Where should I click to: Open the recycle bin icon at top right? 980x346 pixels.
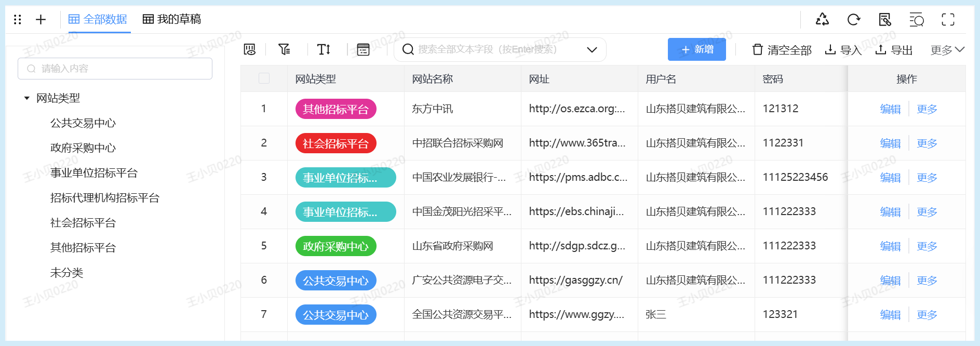click(822, 20)
